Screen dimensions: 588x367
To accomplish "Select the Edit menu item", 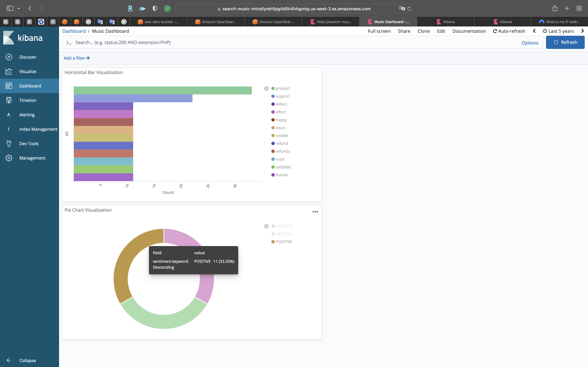I will tap(441, 31).
